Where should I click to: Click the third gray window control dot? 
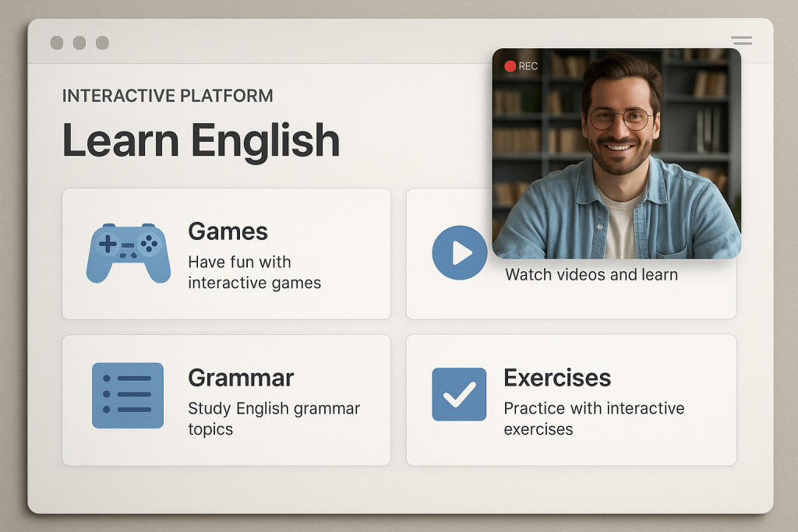pyautogui.click(x=102, y=43)
